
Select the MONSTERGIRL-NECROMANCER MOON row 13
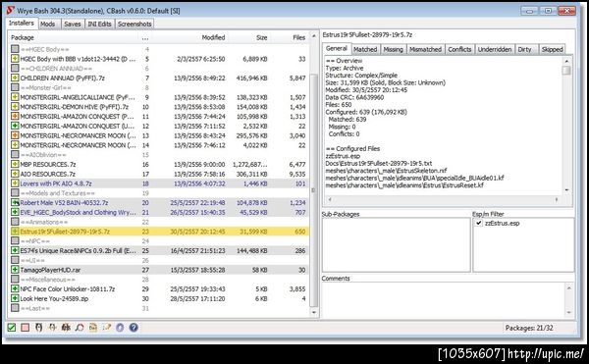[159, 135]
